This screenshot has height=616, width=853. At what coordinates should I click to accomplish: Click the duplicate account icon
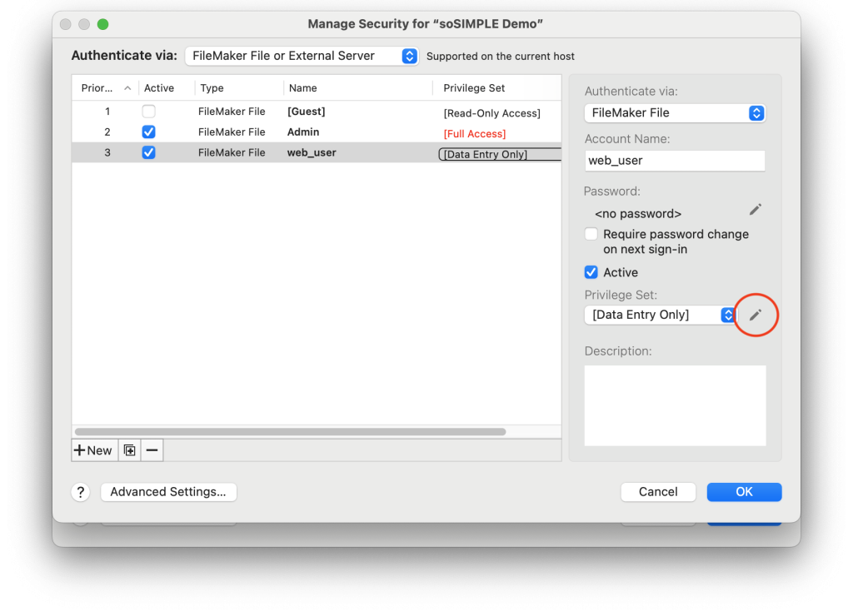(x=129, y=450)
